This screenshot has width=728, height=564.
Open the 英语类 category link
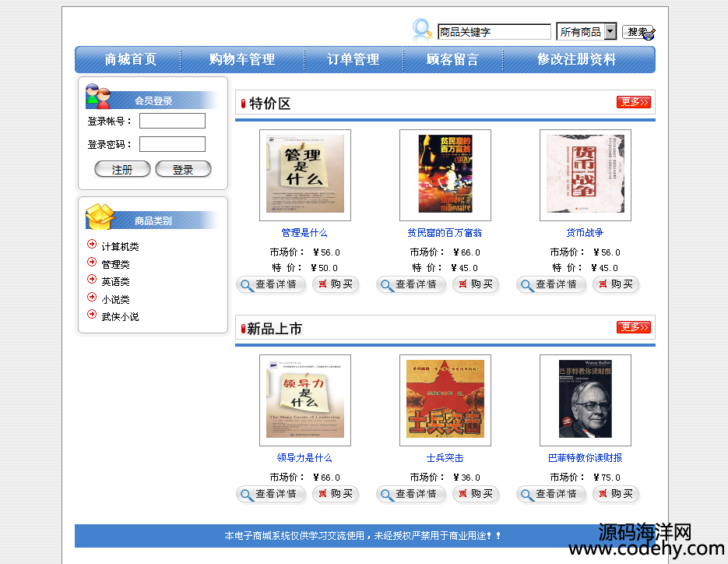(115, 282)
